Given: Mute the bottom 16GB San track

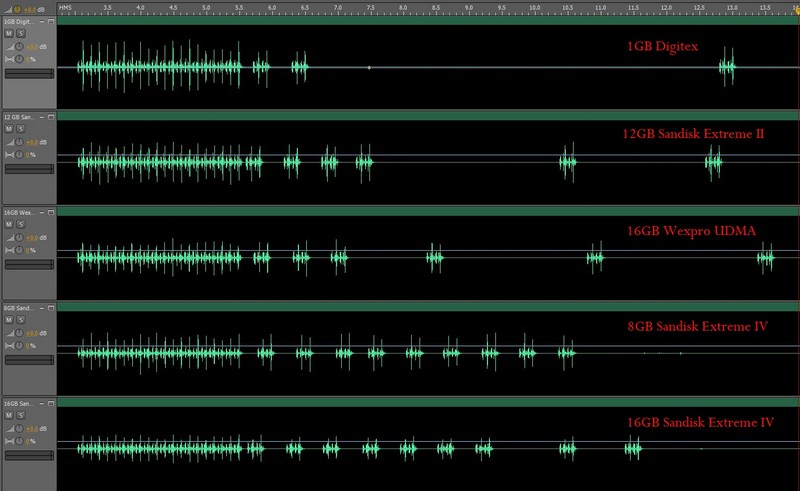Looking at the screenshot, I should 9,415.
